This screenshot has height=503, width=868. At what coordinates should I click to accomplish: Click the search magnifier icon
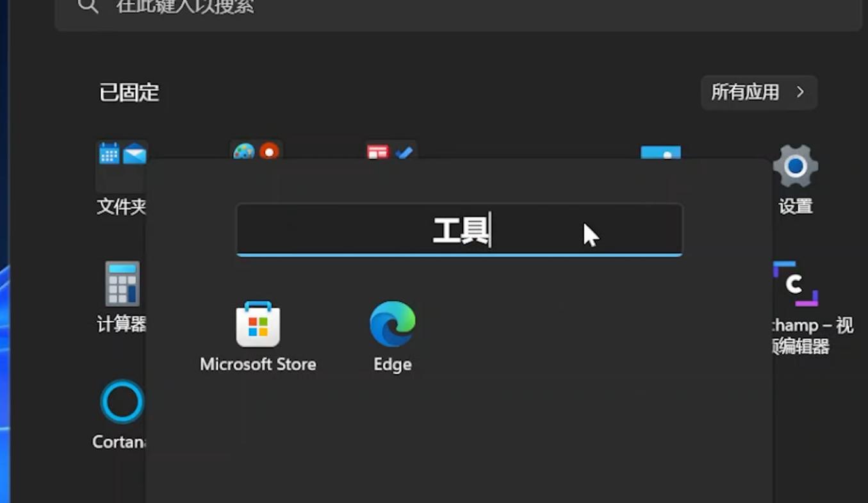tap(87, 6)
